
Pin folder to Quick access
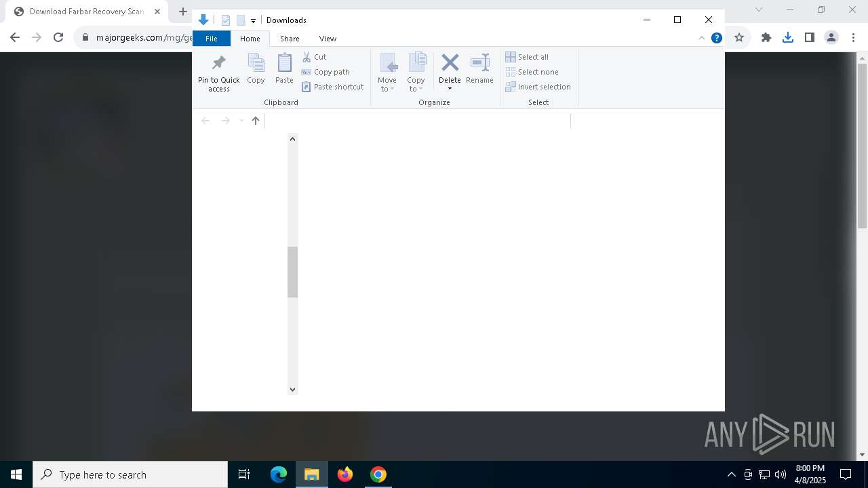(x=218, y=73)
